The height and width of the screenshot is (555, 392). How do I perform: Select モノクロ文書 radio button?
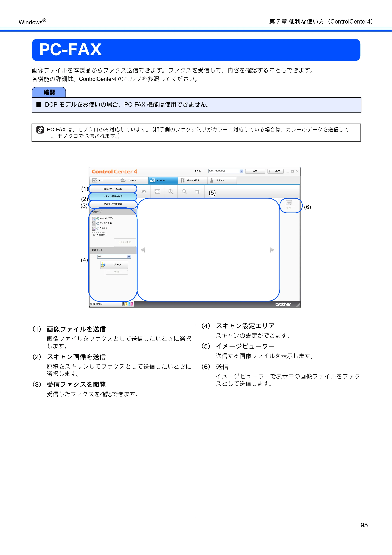98,223
